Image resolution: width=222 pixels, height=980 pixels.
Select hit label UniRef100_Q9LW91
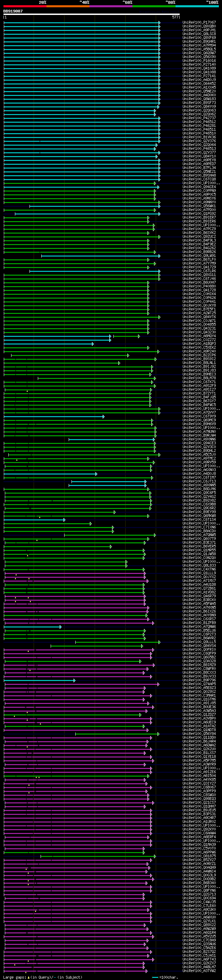pos(199,256)
